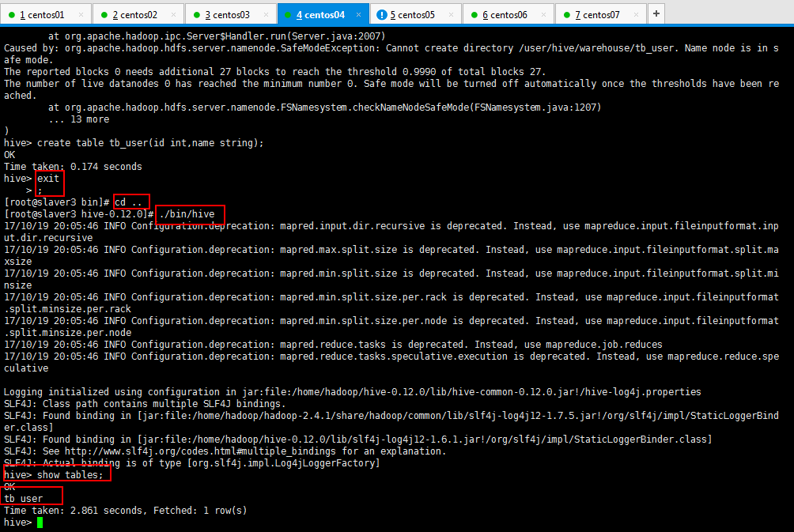
Task: Click the checkNameNodeSafeMode stack trace line
Action: tap(324, 108)
